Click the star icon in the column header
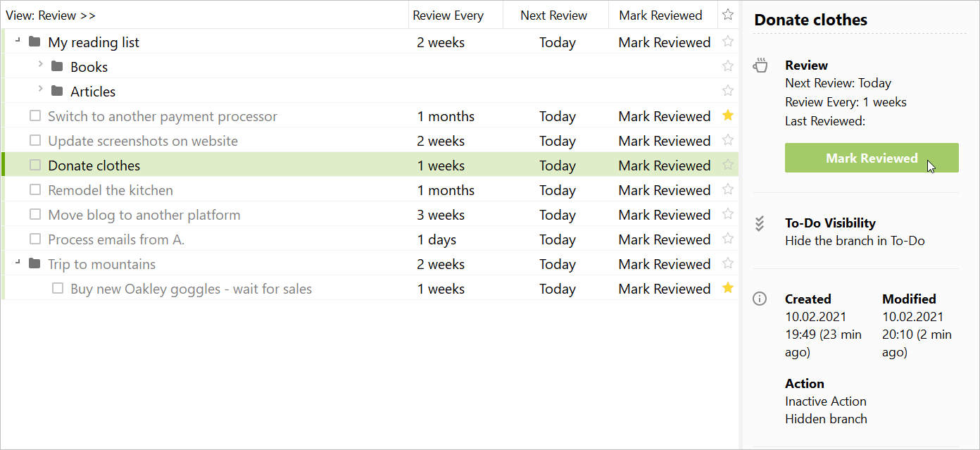This screenshot has height=450, width=980. (x=727, y=14)
